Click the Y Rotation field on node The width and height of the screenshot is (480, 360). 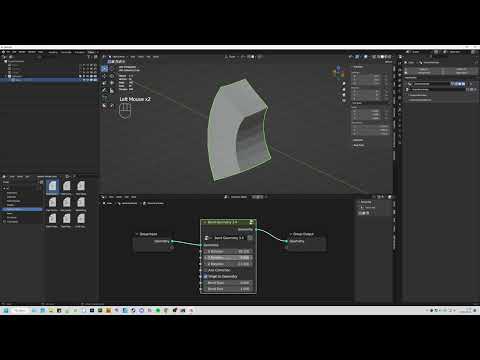pos(228,258)
